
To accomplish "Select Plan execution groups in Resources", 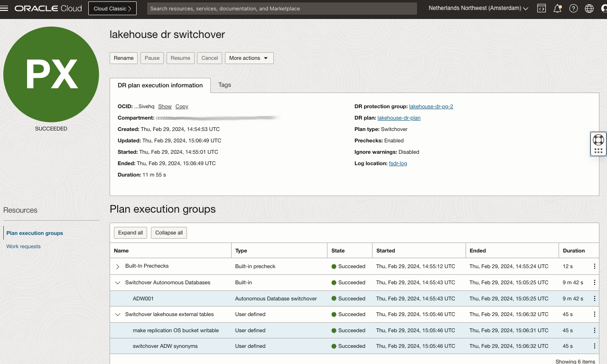I will click(x=35, y=233).
